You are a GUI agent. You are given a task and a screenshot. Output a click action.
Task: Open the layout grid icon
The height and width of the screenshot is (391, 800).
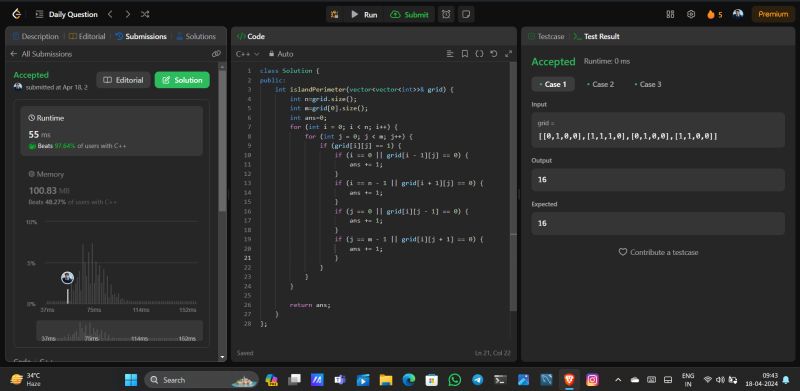click(670, 14)
